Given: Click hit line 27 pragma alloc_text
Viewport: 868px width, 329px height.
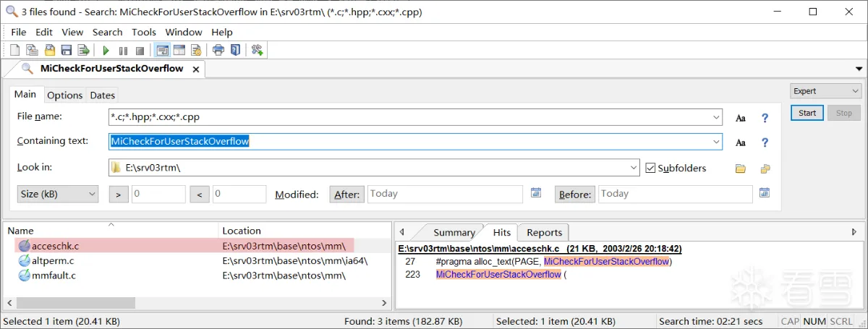Looking at the screenshot, I should 538,261.
